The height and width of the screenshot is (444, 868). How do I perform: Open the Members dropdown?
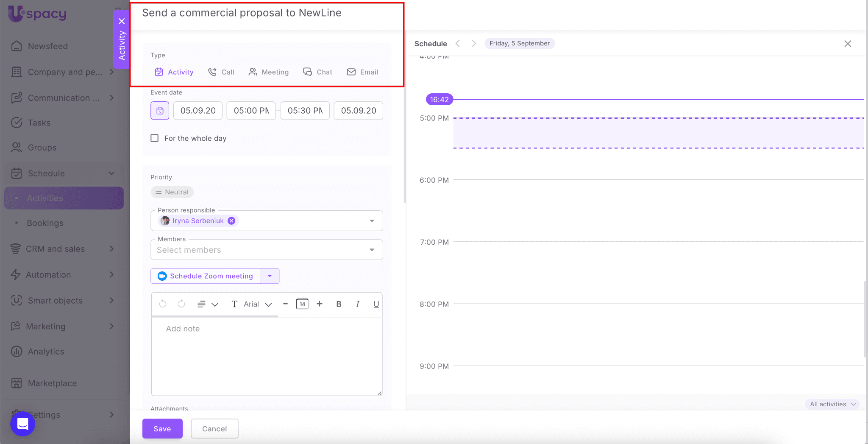[372, 250]
